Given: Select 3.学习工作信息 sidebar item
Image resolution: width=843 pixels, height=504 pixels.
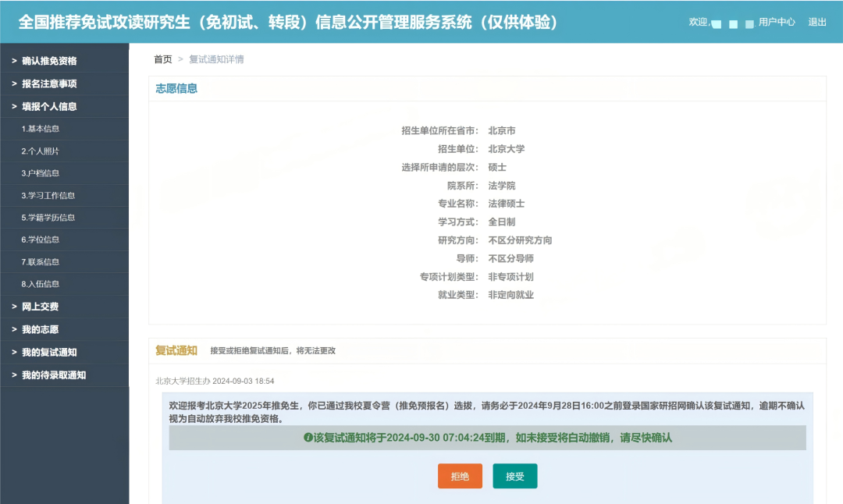Looking at the screenshot, I should coord(48,196).
